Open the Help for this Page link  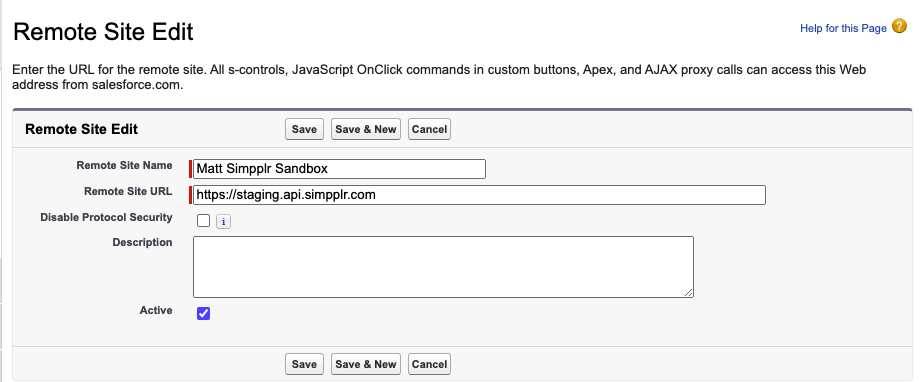(843, 28)
